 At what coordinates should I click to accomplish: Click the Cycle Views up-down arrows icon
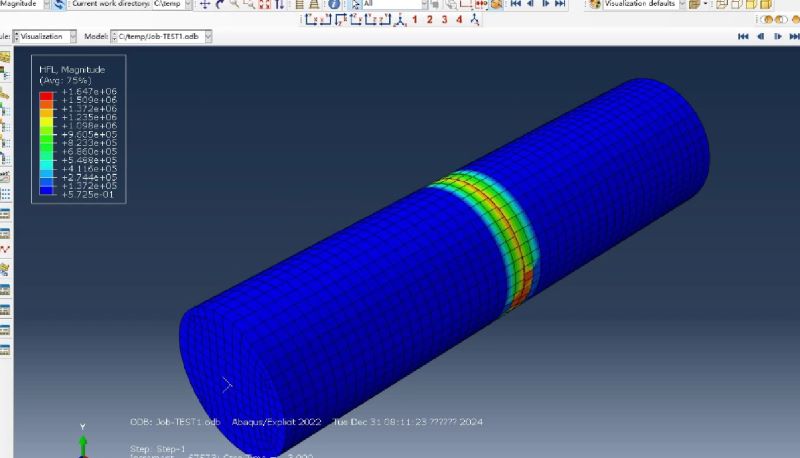pos(279,4)
